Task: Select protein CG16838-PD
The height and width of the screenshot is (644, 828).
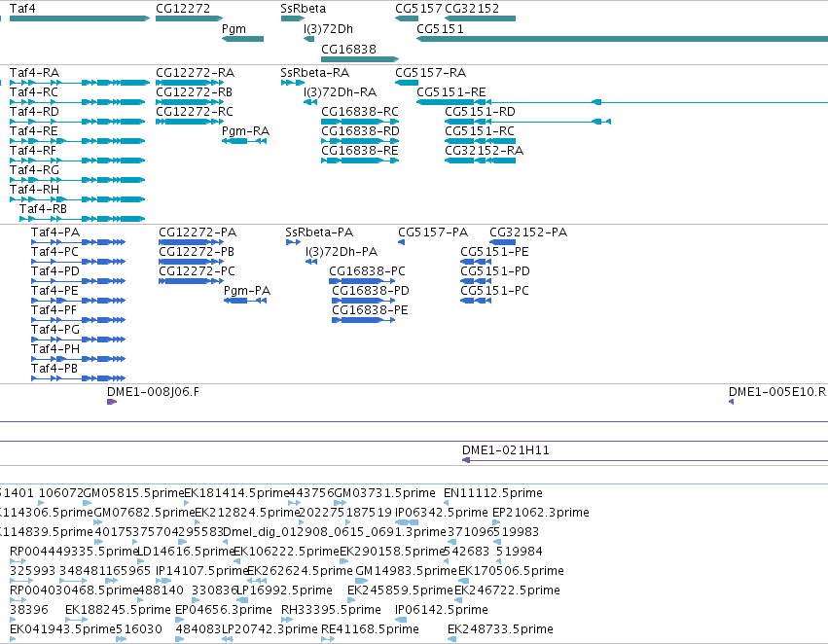Action: pos(363,301)
